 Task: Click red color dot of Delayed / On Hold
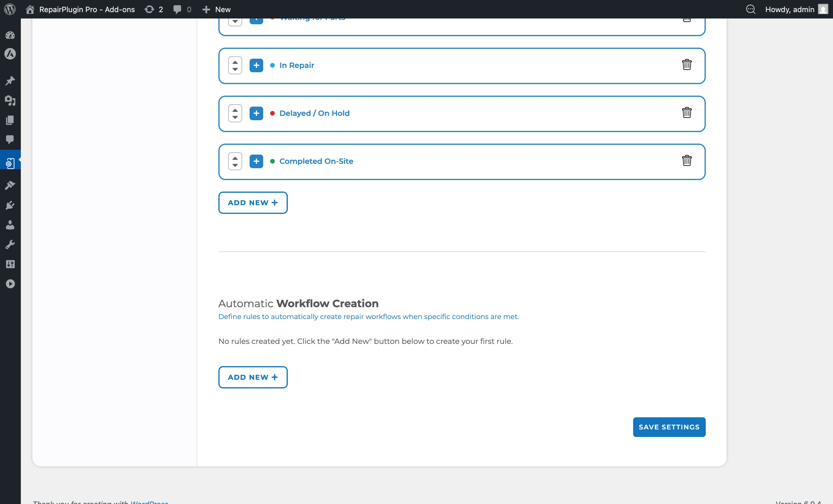[272, 113]
